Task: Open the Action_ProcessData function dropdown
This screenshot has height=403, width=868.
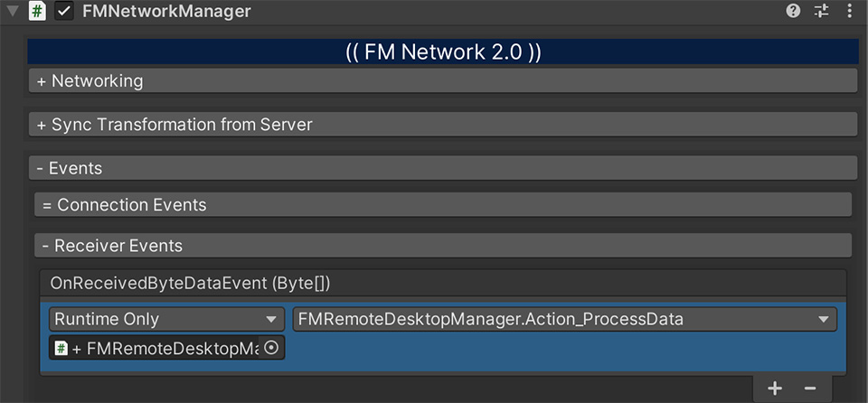Action: (x=564, y=319)
